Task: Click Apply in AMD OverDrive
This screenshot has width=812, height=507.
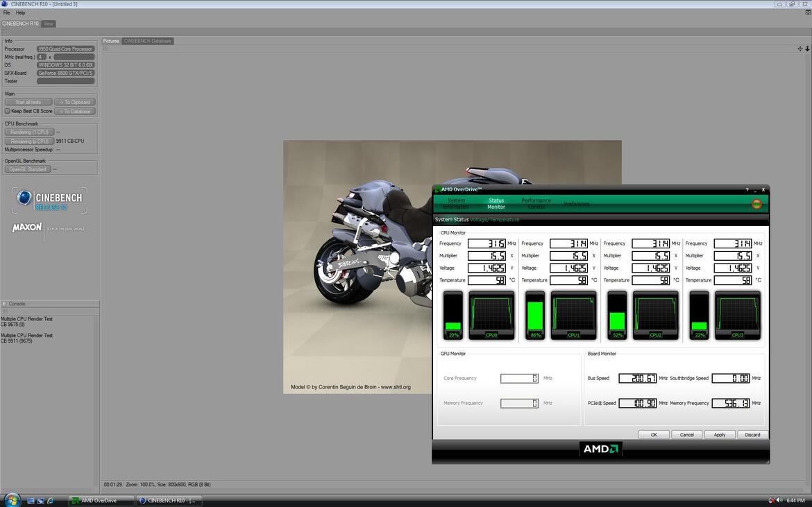Action: coord(720,435)
